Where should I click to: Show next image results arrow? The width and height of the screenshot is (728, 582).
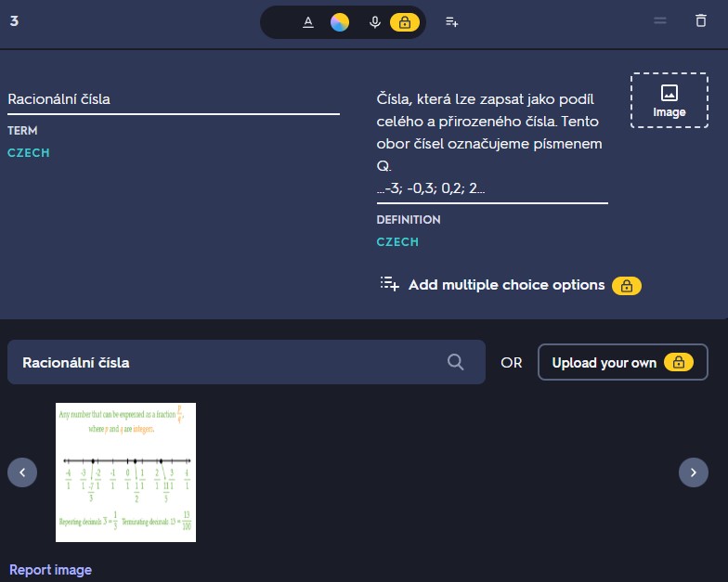coord(694,472)
